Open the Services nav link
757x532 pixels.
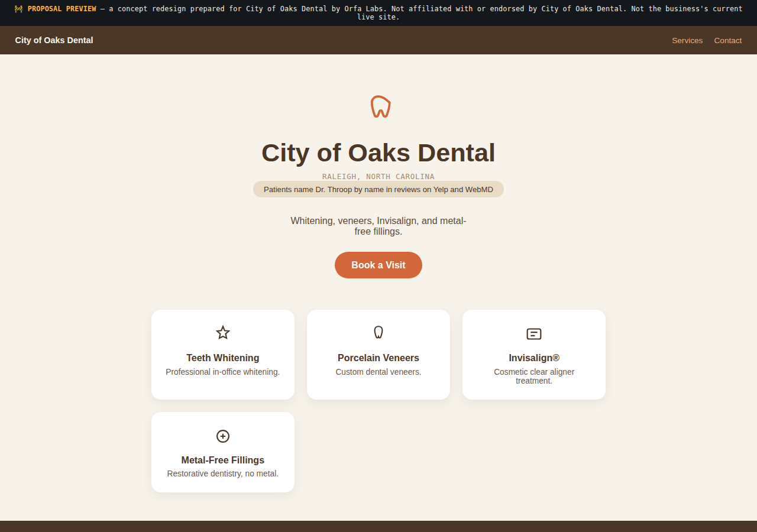(x=687, y=40)
